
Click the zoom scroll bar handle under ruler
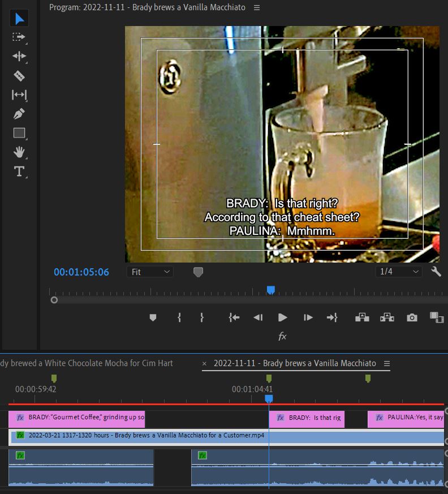[x=54, y=300]
